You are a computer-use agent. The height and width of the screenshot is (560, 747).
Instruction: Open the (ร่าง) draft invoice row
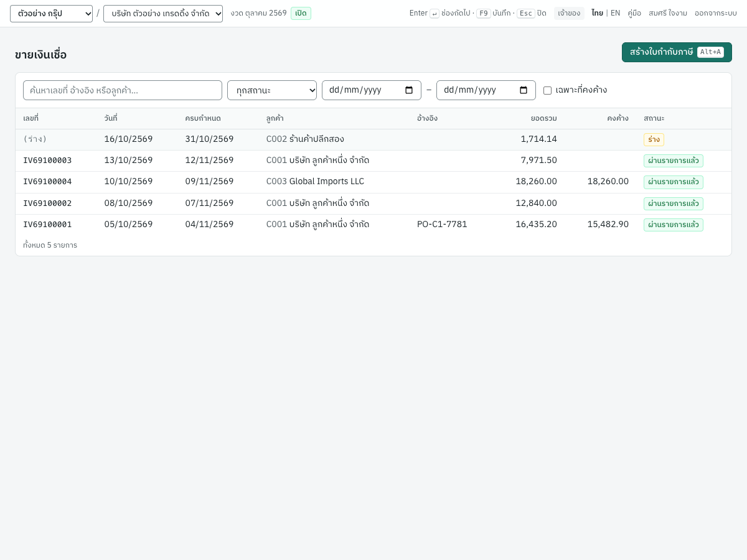click(374, 139)
